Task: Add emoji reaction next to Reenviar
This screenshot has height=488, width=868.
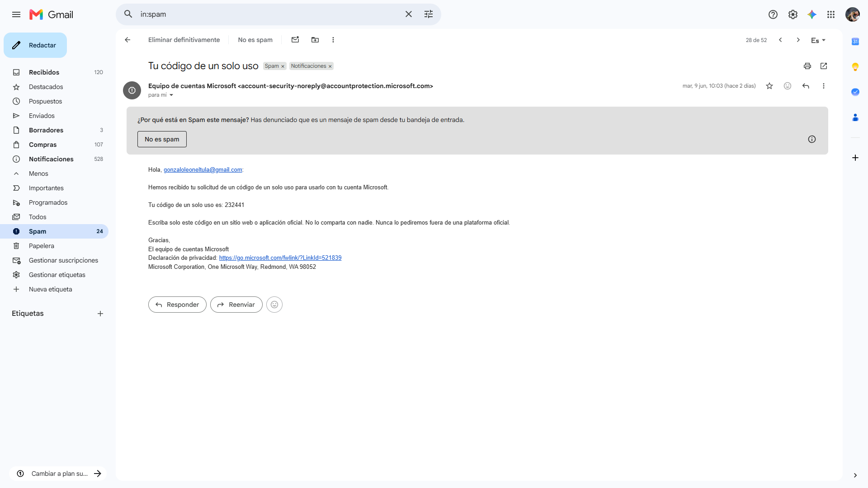Action: tap(274, 305)
